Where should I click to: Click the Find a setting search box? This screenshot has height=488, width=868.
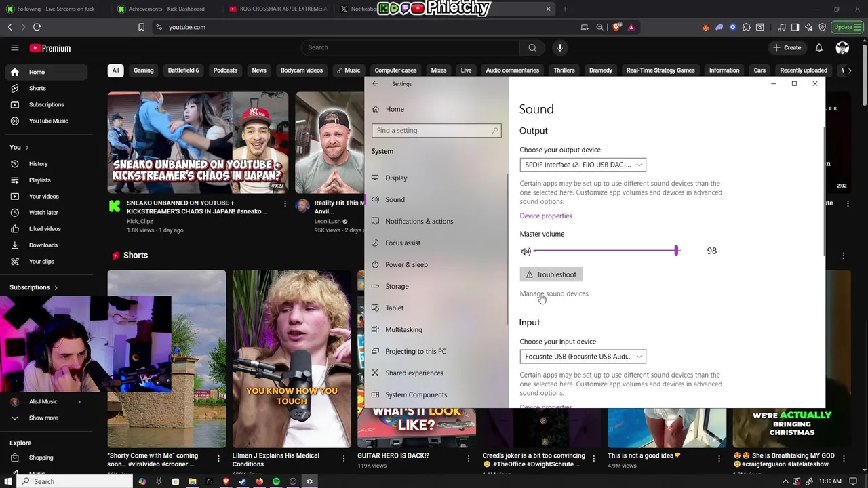[436, 130]
